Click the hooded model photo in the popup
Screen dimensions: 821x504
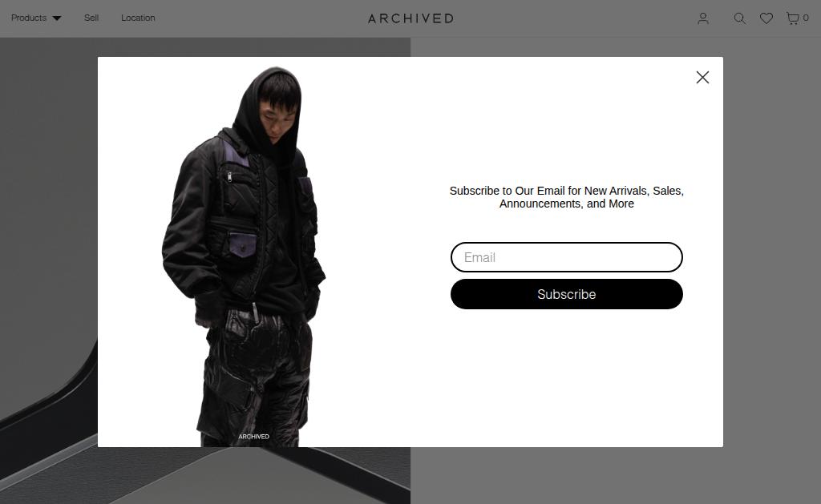click(244, 256)
